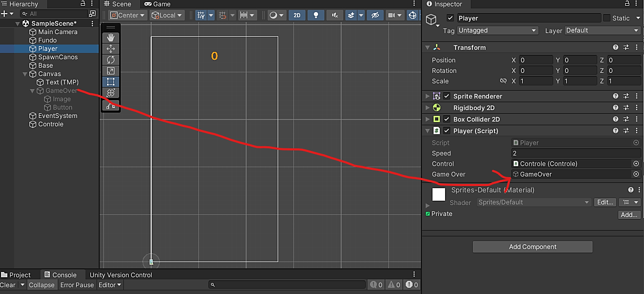644x294 pixels.
Task: Click the white material preview swatch
Action: pyautogui.click(x=439, y=194)
